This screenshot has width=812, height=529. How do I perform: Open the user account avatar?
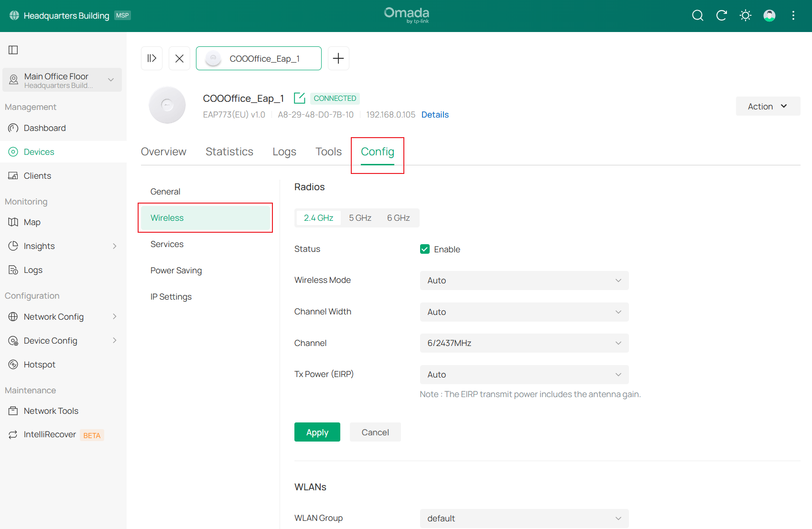coord(769,16)
